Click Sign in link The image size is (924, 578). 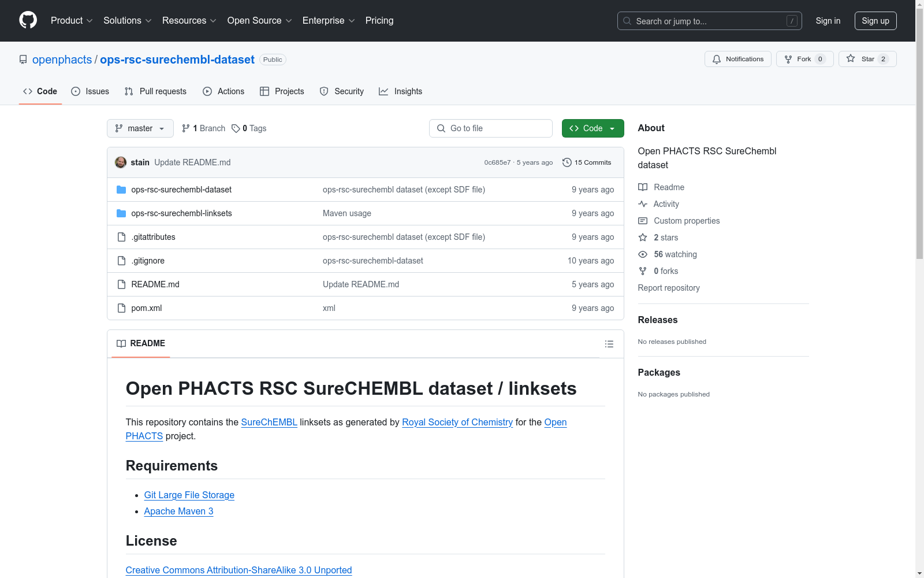828,21
